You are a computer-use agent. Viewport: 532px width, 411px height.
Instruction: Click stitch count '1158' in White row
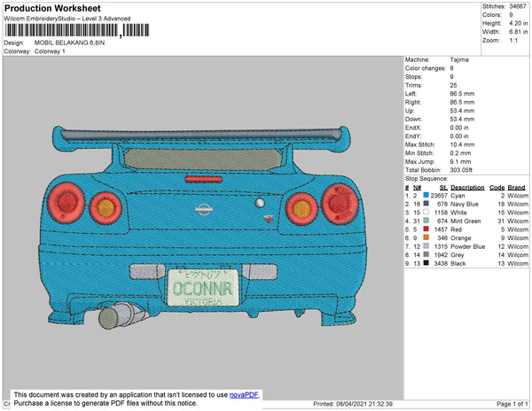441,213
